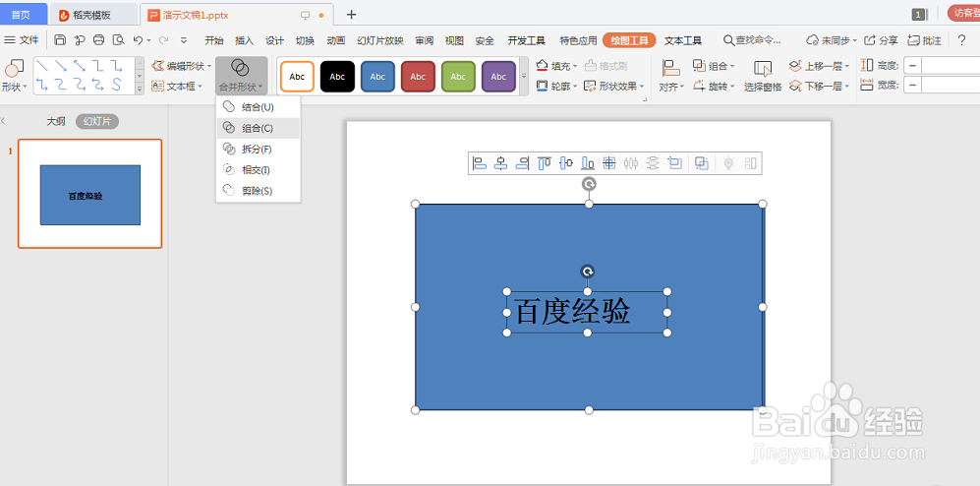Click floating toolbar align right icon
Screen dimensions: 980x486
click(523, 163)
